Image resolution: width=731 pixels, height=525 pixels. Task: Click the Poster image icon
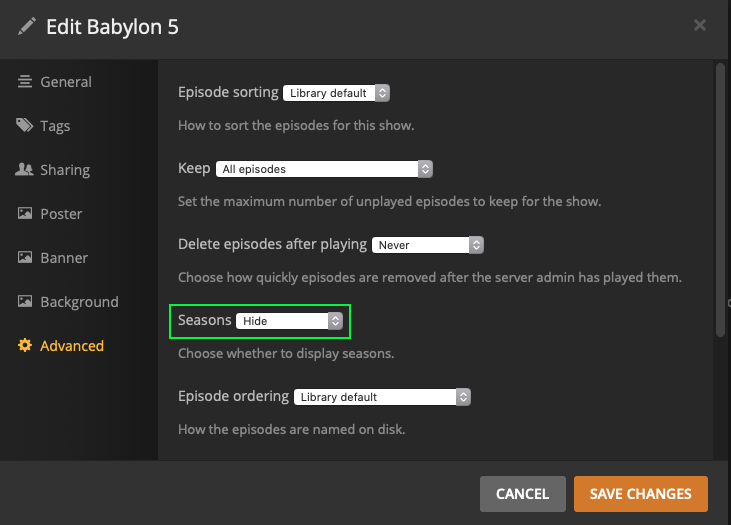tap(25, 213)
